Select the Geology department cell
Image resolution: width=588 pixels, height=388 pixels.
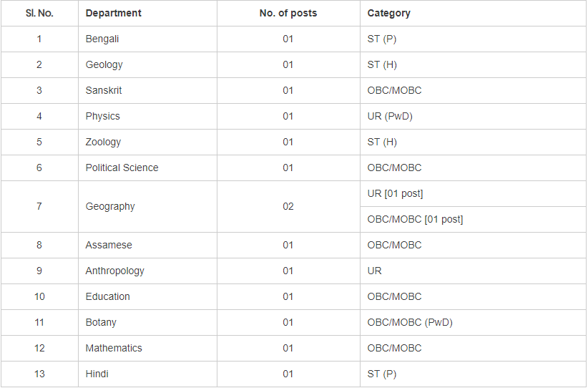coord(104,64)
